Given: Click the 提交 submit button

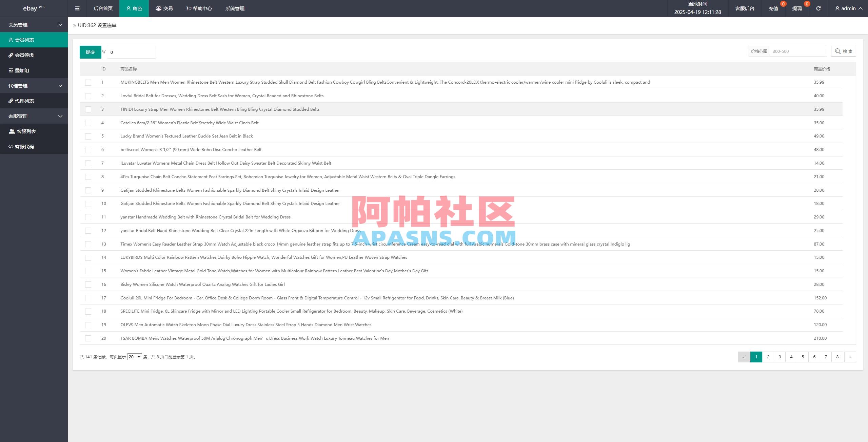Looking at the screenshot, I should pyautogui.click(x=90, y=52).
